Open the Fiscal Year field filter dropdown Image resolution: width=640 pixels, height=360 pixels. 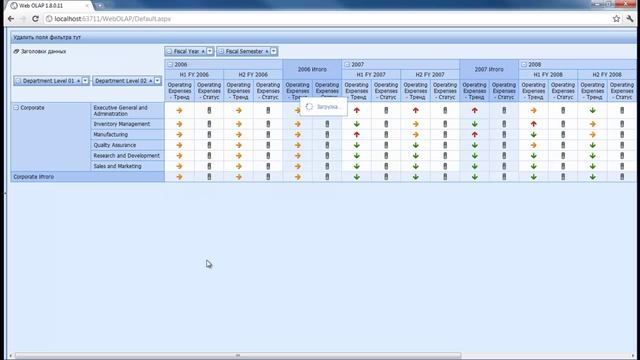click(210, 51)
